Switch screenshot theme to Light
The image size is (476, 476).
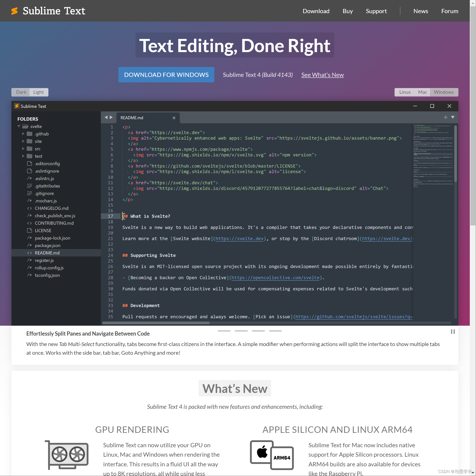coord(38,92)
